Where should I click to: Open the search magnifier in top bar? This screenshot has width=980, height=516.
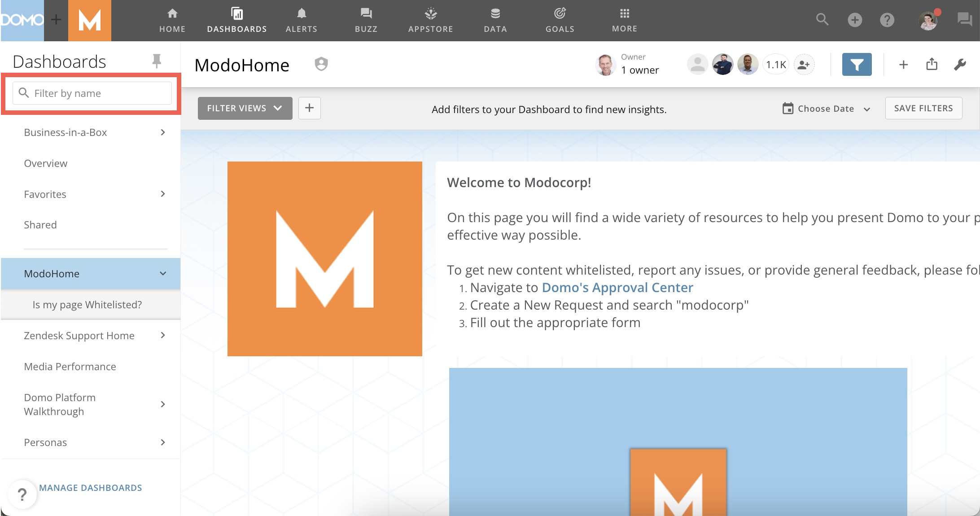822,20
